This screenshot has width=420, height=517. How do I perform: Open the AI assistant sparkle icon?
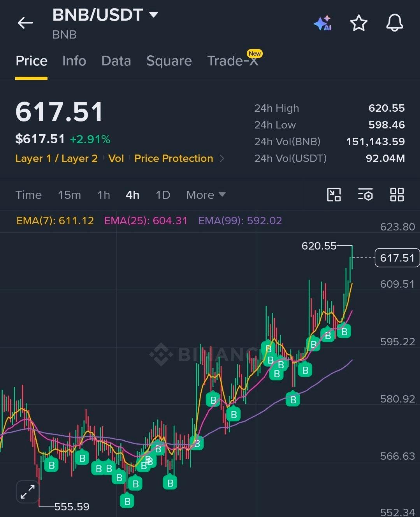[322, 23]
